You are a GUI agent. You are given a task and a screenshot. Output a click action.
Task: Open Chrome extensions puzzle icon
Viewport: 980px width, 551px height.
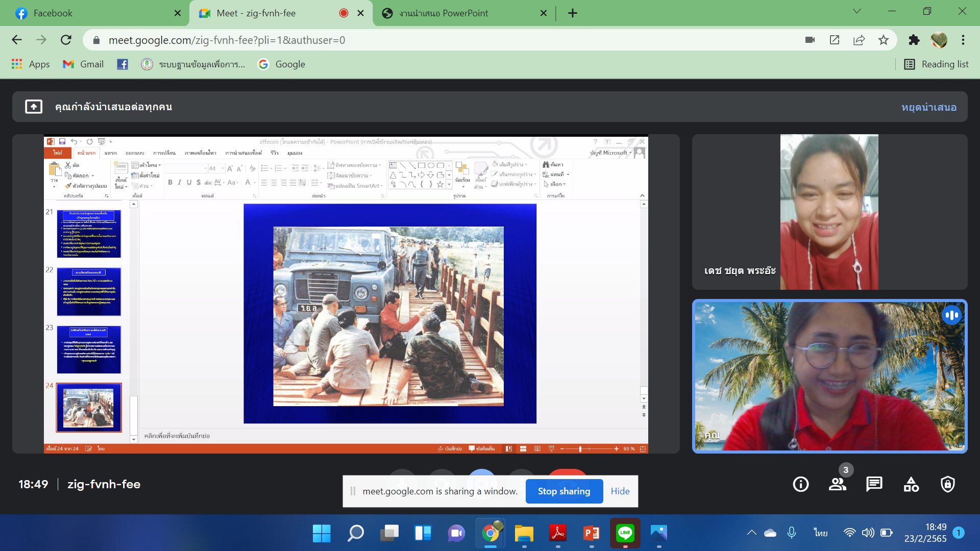point(914,40)
